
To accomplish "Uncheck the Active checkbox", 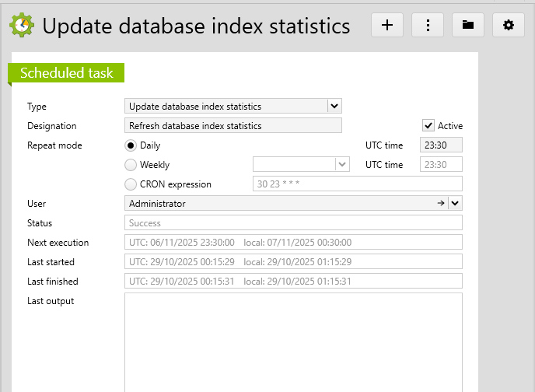I will [x=428, y=125].
